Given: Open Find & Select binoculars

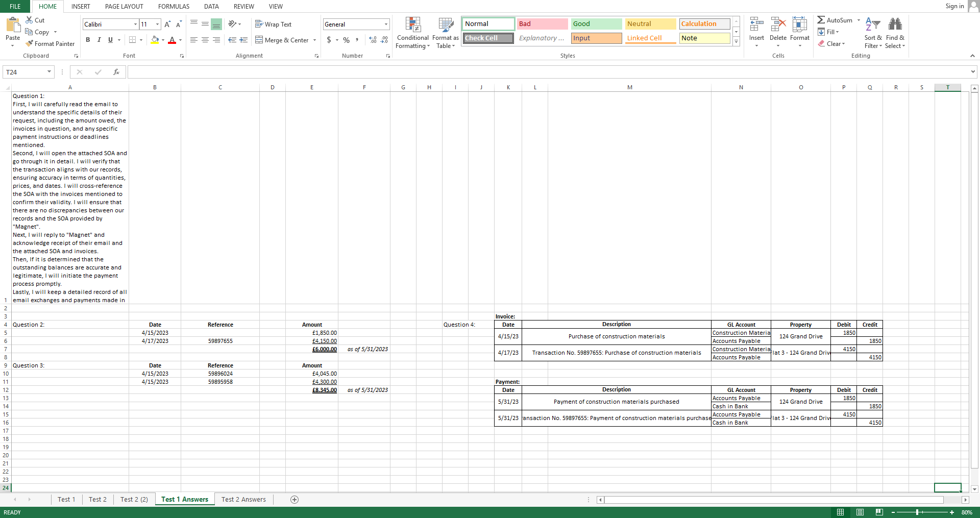Looking at the screenshot, I should 895,33.
